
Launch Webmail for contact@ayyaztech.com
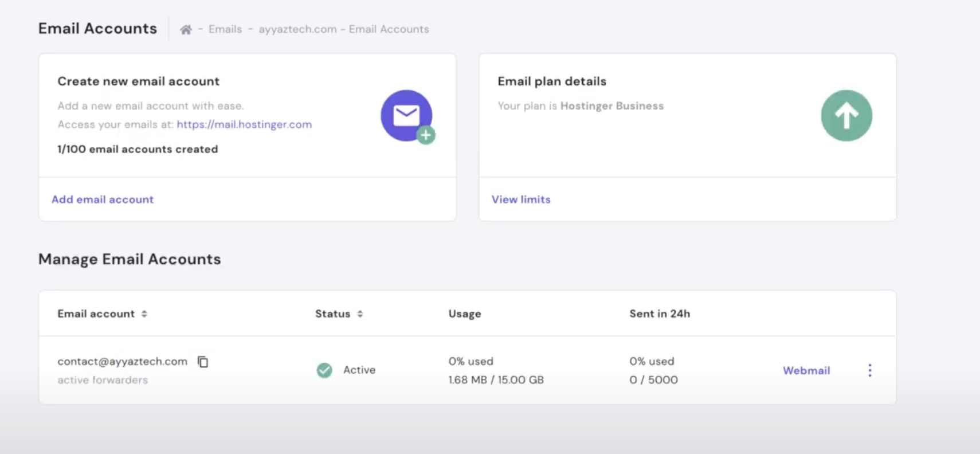click(x=806, y=370)
